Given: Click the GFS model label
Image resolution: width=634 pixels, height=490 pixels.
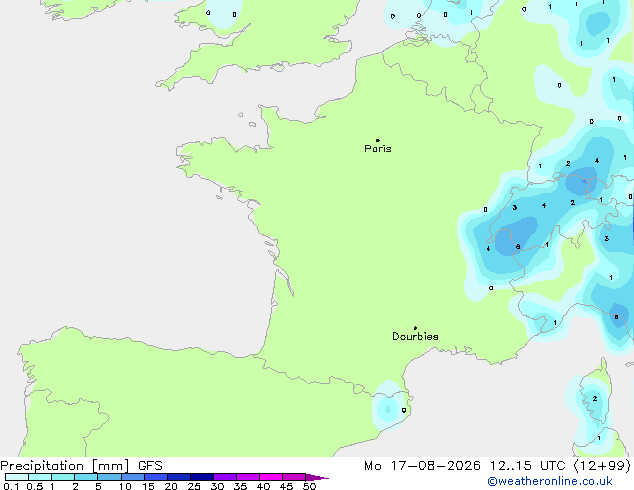Looking at the screenshot, I should click(x=150, y=466).
